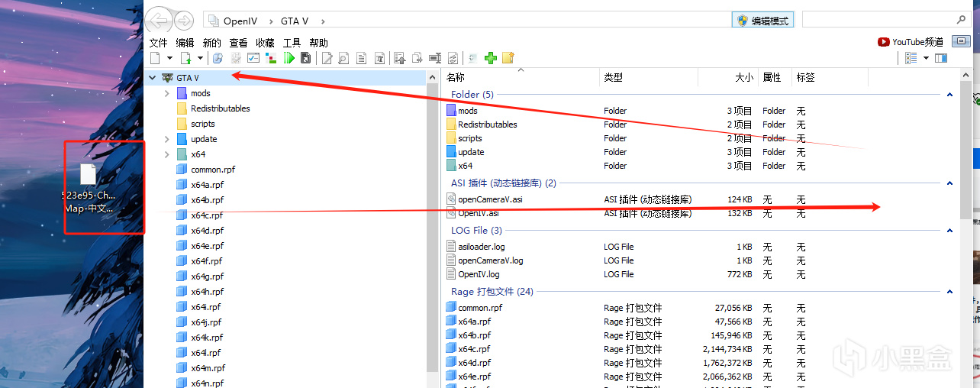The width and height of the screenshot is (980, 388).
Task: Click the checklist window toolbar icon
Action: click(x=253, y=58)
